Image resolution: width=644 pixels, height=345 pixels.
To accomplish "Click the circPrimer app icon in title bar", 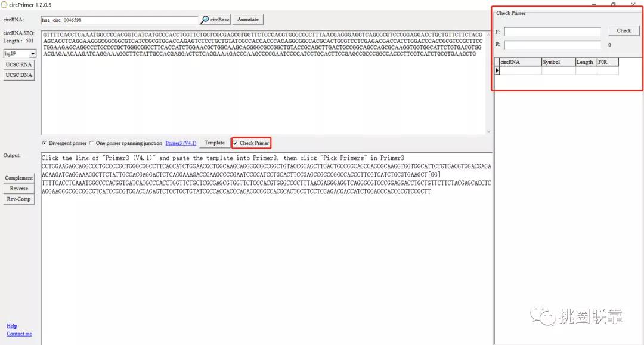I will pos(4,5).
